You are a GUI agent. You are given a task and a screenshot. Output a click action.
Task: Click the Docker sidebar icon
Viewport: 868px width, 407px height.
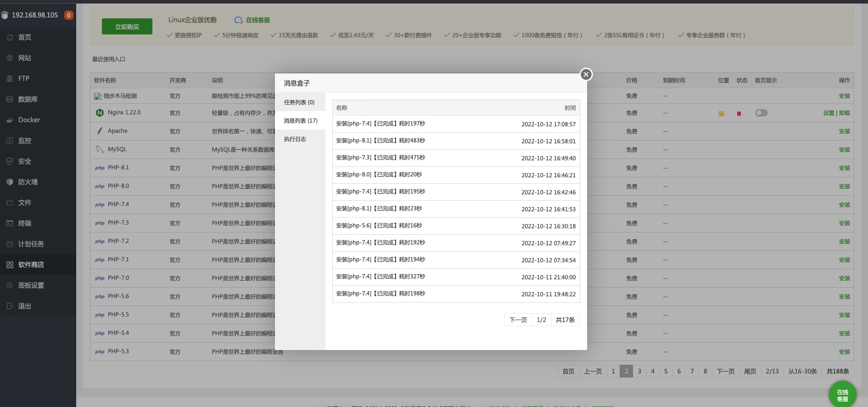pos(10,120)
